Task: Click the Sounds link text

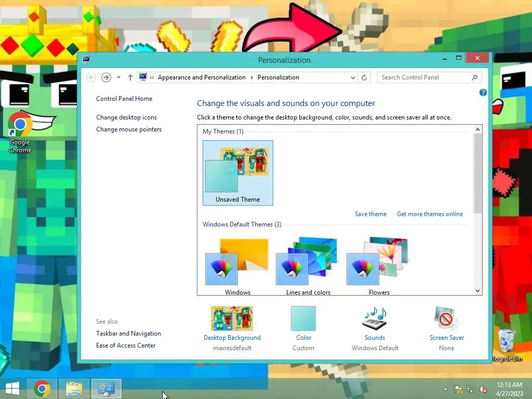Action: pyautogui.click(x=375, y=338)
